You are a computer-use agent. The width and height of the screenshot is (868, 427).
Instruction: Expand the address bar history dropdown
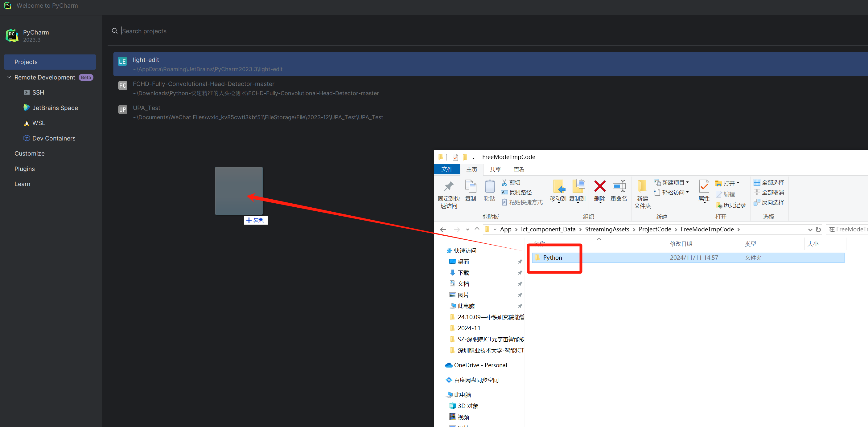810,230
